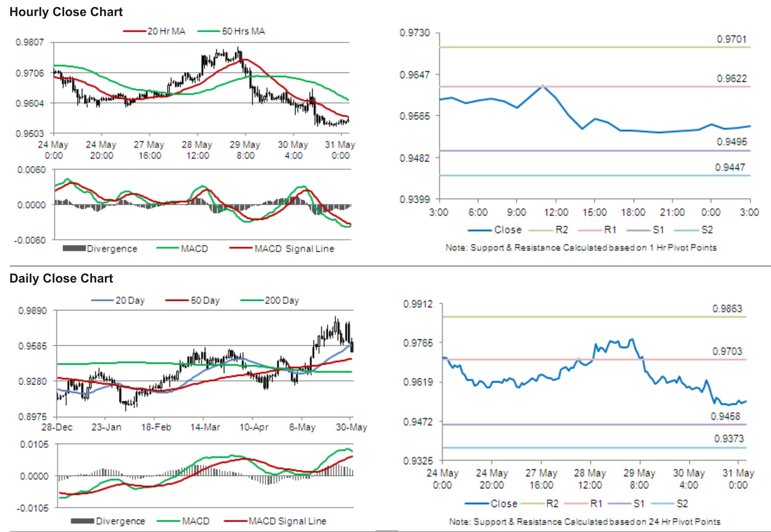
Task: Select the "20 Day" legend entry
Action: tap(118, 300)
